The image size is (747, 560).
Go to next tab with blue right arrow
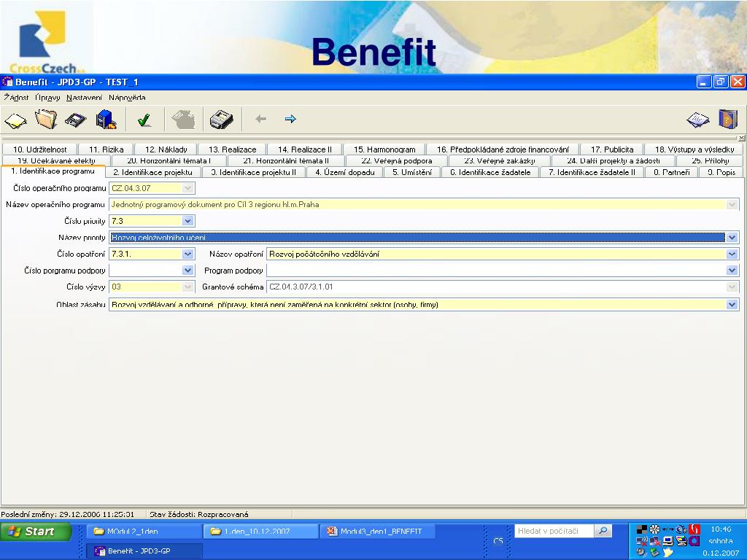290,119
